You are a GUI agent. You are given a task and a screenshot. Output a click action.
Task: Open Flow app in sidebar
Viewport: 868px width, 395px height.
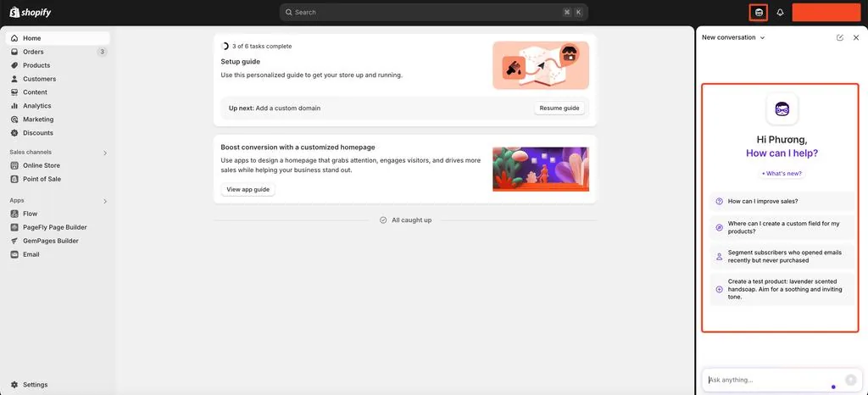pyautogui.click(x=58, y=214)
